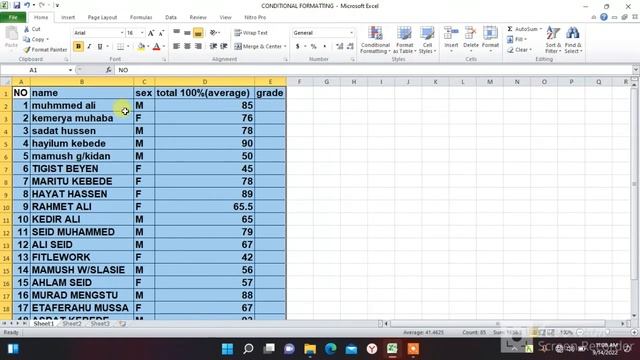Image resolution: width=640 pixels, height=360 pixels.
Task: Toggle Bold formatting
Action: click(x=78, y=47)
